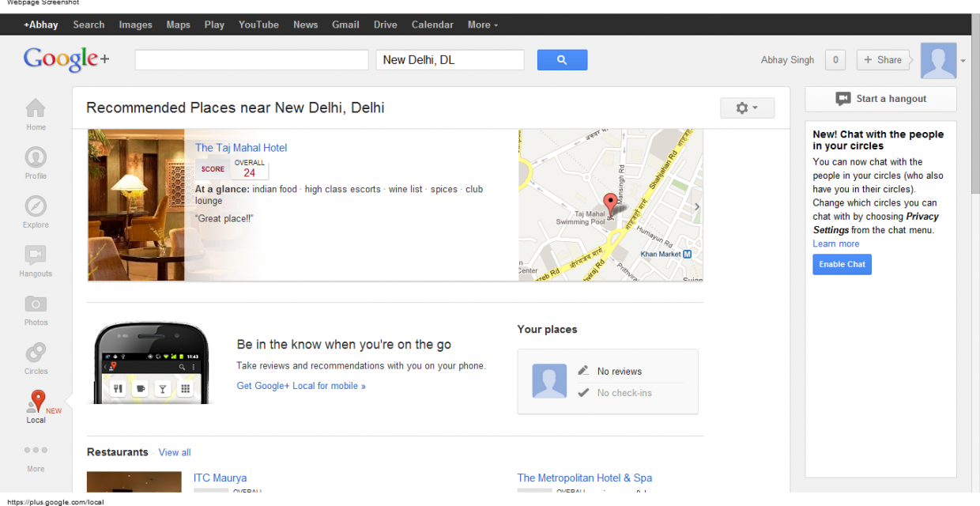Image resolution: width=980 pixels, height=506 pixels.
Task: Click the red map marker pin
Action: (x=610, y=202)
